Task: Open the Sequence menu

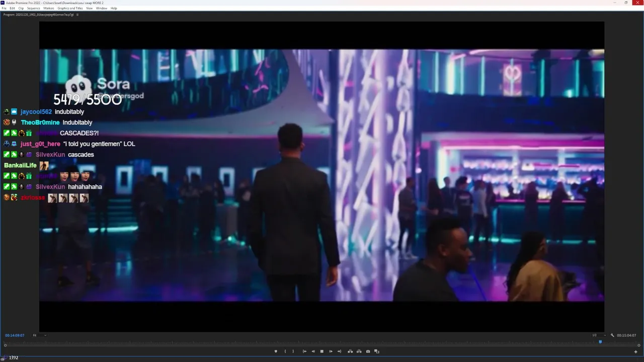Action: click(x=33, y=9)
